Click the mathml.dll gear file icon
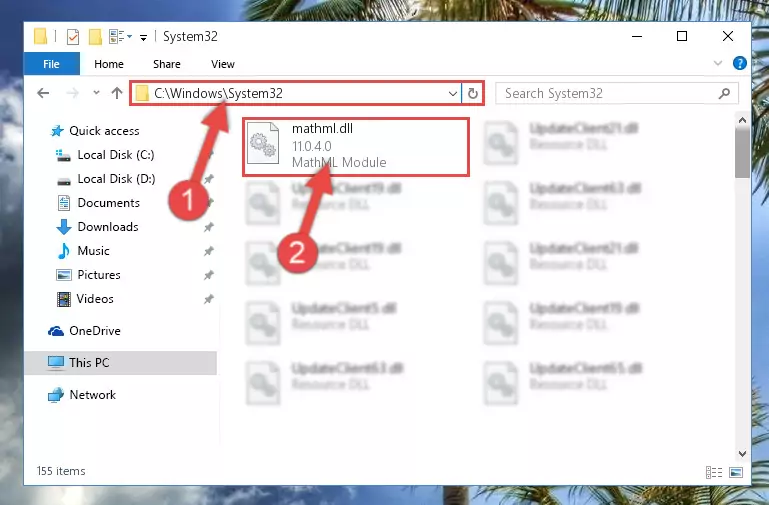769x505 pixels. [263, 144]
